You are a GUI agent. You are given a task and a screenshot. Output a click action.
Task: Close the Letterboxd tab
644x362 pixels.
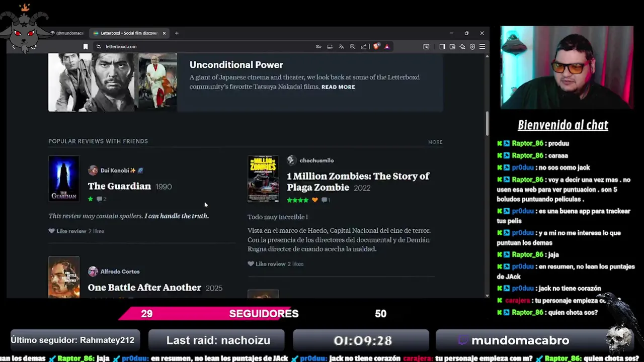[164, 33]
